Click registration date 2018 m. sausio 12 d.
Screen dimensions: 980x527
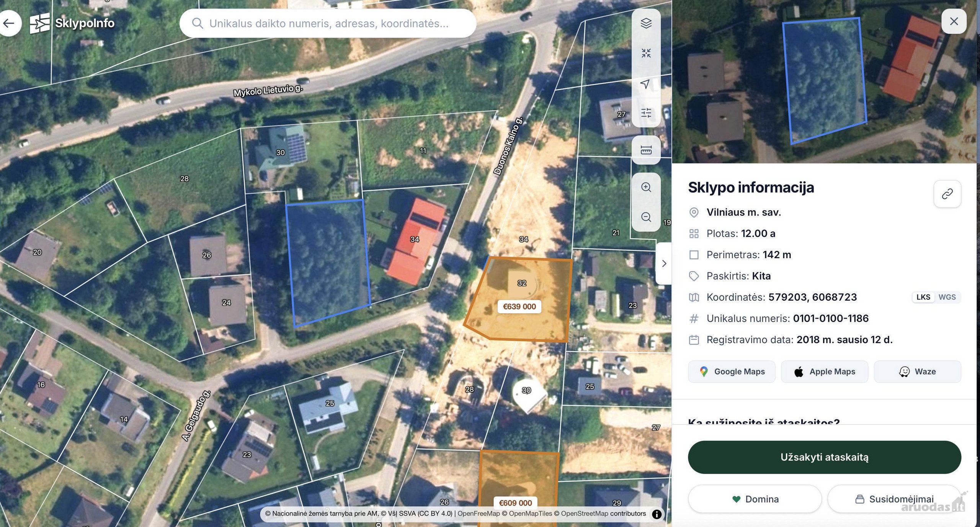pyautogui.click(x=844, y=340)
